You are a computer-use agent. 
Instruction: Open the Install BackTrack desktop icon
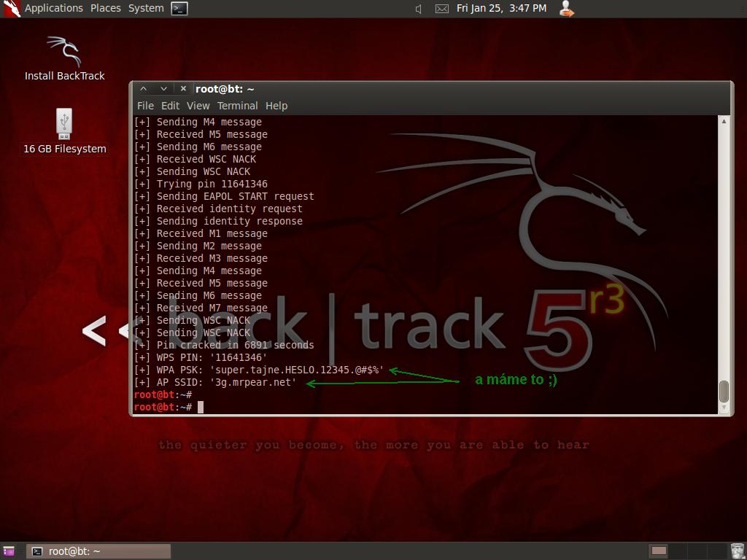[x=64, y=58]
